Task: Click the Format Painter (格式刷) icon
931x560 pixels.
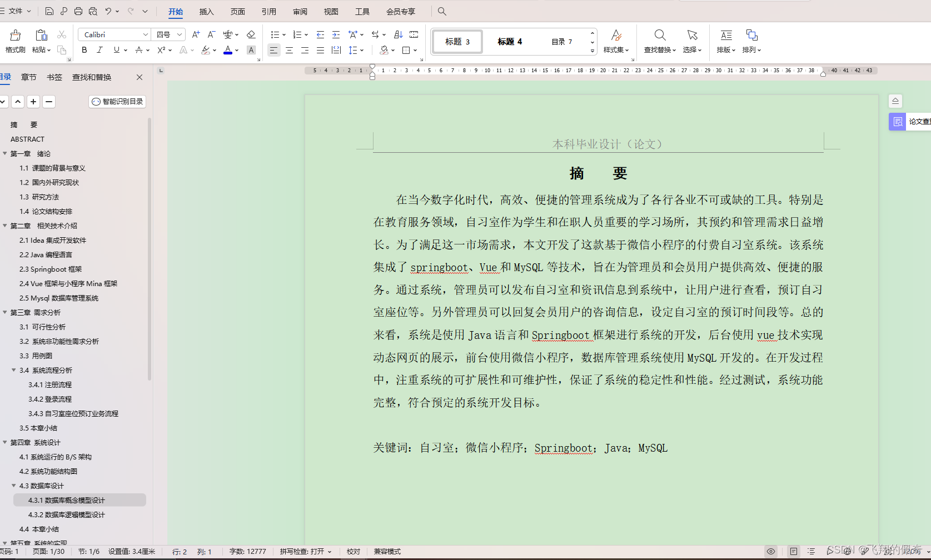Action: coord(16,36)
